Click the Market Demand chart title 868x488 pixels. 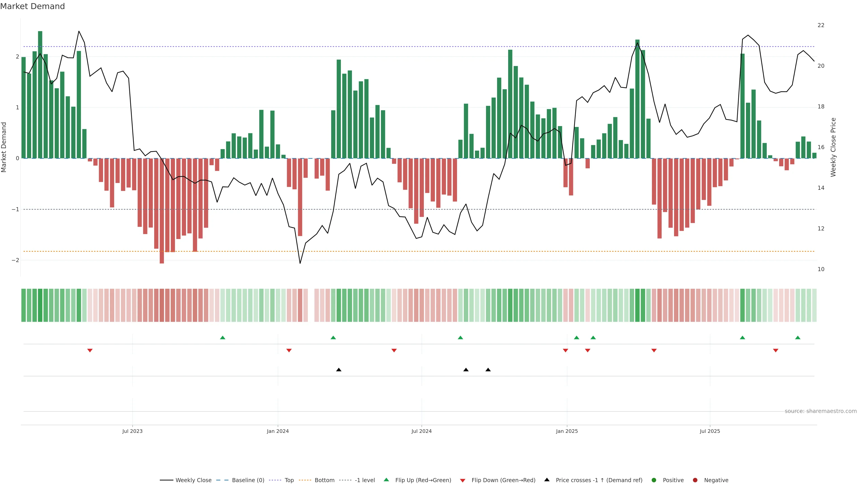tap(32, 6)
